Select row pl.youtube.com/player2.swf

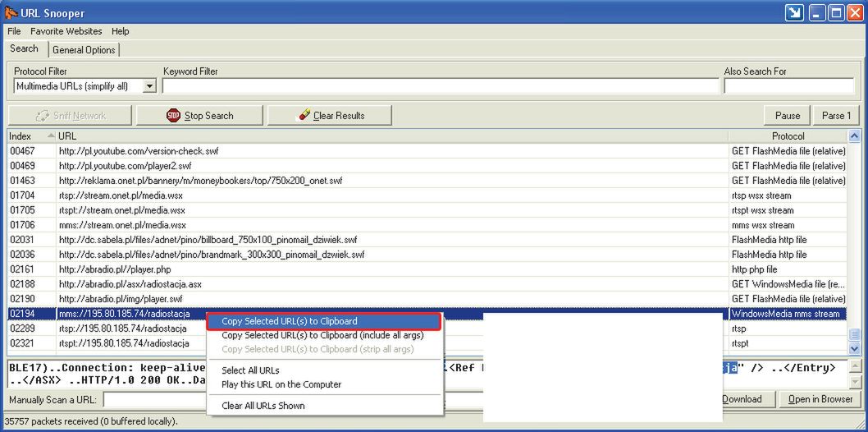tap(427, 166)
